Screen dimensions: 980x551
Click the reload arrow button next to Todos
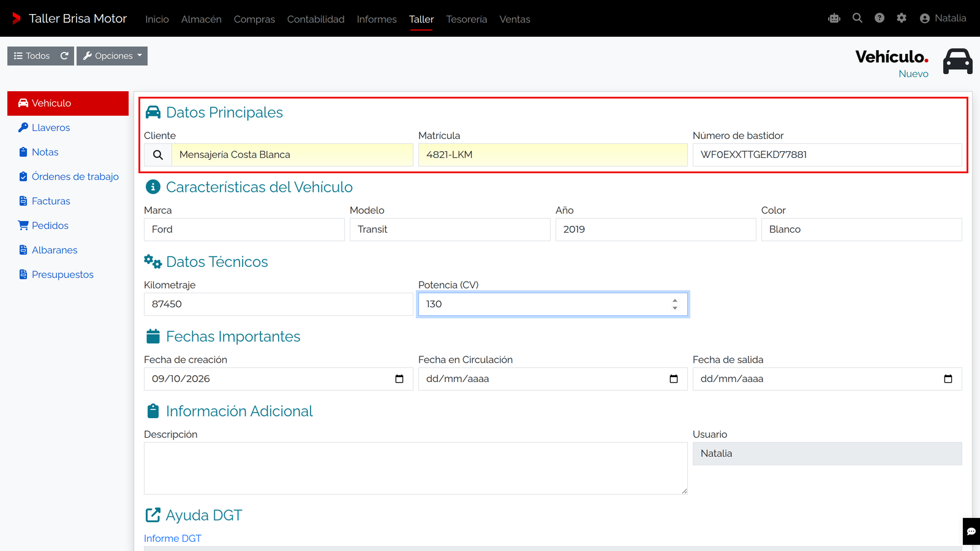click(x=64, y=56)
